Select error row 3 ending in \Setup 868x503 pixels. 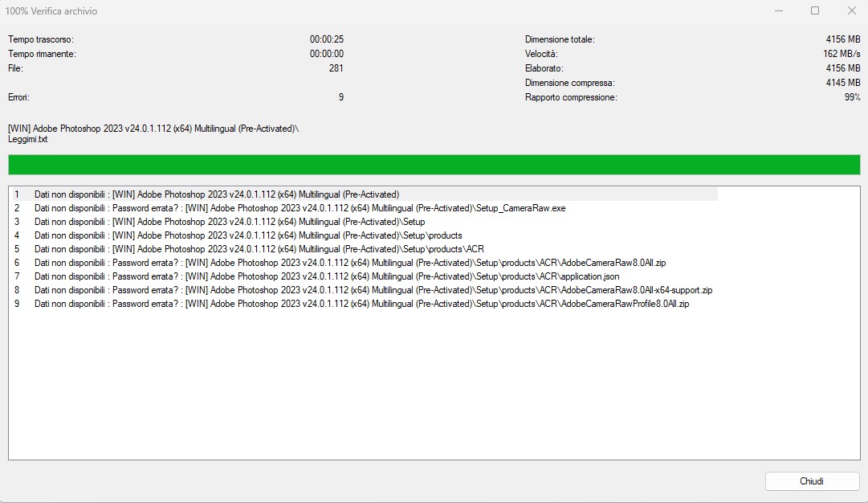point(365,222)
